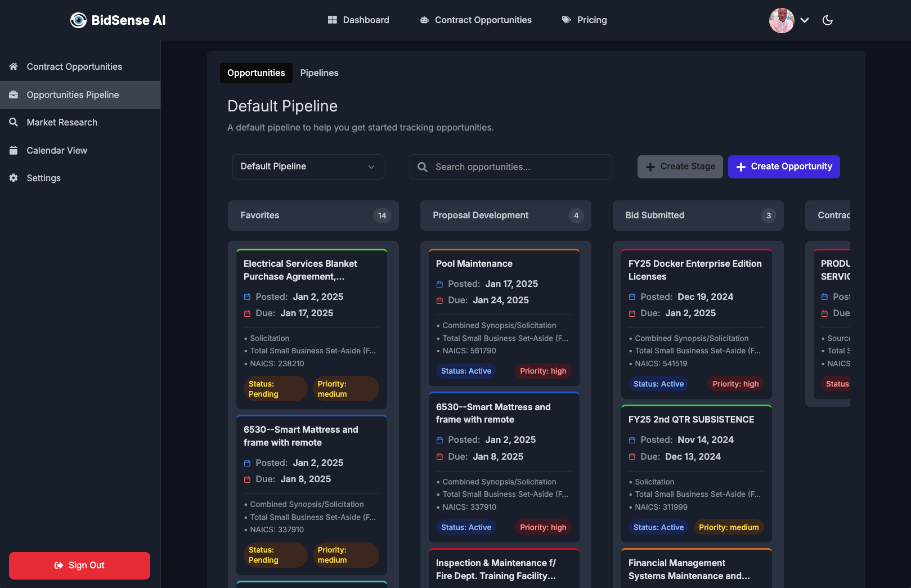Image resolution: width=911 pixels, height=588 pixels.
Task: Click the Create Opportunity button
Action: pyautogui.click(x=784, y=167)
